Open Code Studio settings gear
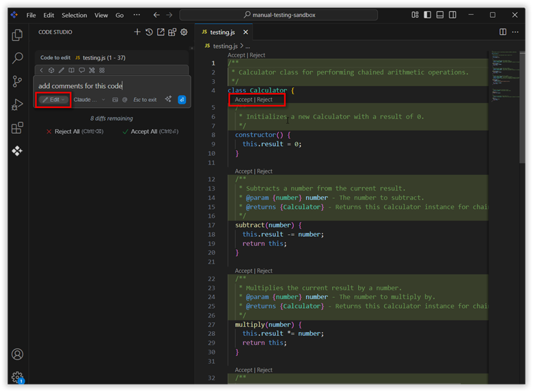This screenshot has height=392, width=533. 184,32
